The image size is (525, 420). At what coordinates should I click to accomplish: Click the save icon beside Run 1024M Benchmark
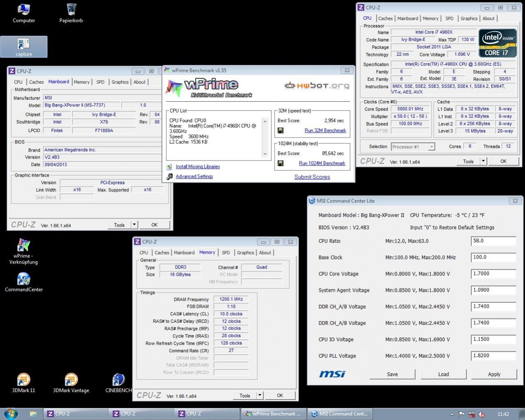pyautogui.click(x=280, y=163)
